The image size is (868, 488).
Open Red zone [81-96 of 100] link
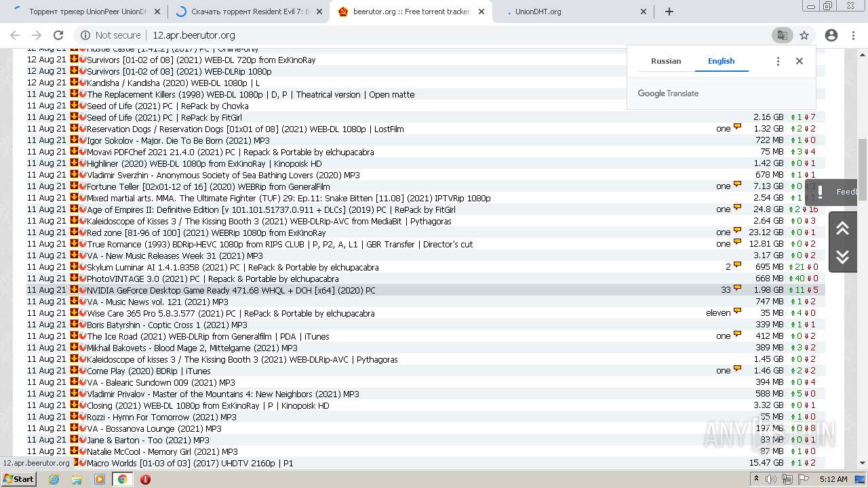pos(206,232)
